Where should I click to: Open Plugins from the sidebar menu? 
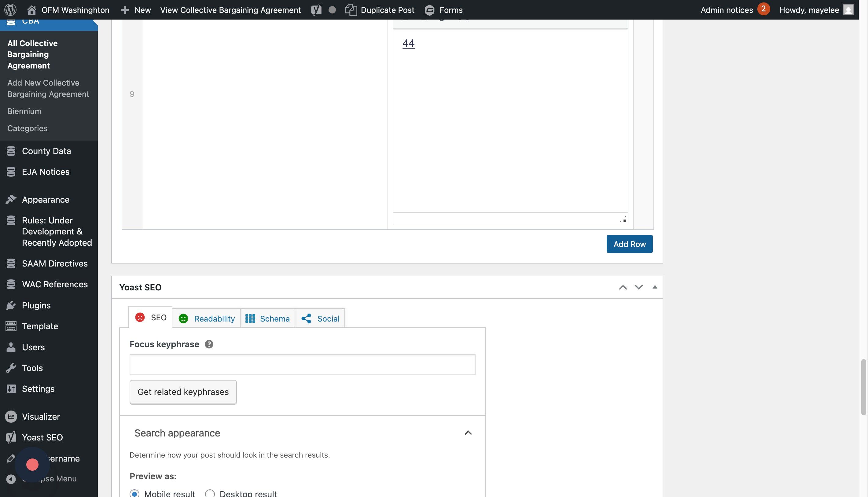[36, 305]
